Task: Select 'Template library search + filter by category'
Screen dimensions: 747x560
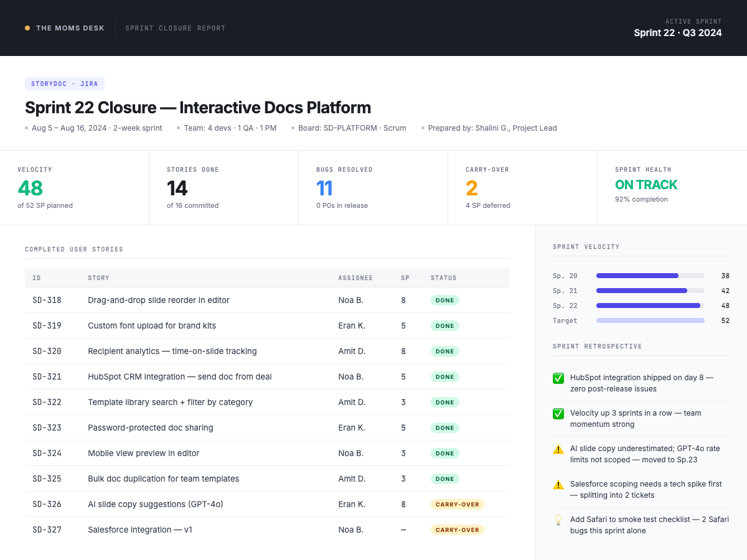Action: [171, 402]
